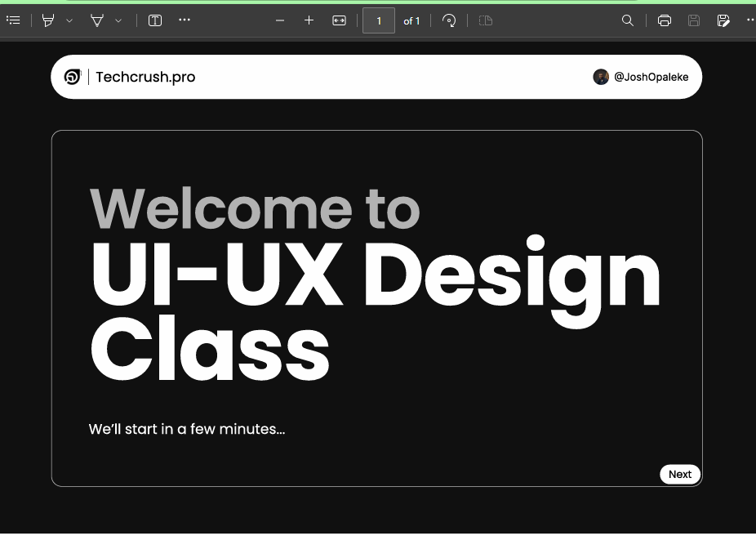This screenshot has height=536, width=756.
Task: Toggle fit to page width
Action: (x=339, y=20)
